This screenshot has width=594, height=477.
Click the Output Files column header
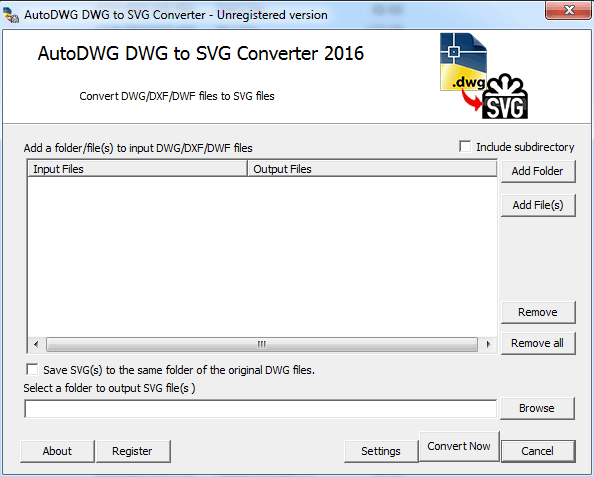tap(372, 169)
